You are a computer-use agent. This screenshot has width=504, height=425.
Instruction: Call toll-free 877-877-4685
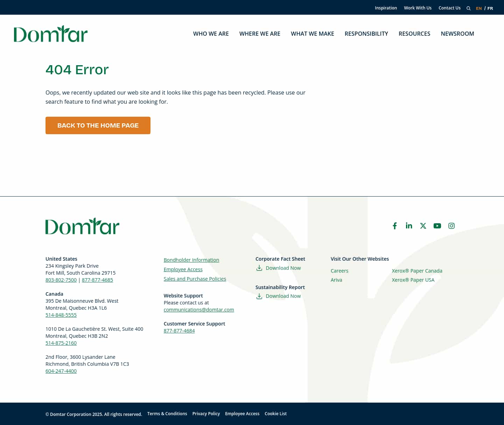tap(97, 280)
